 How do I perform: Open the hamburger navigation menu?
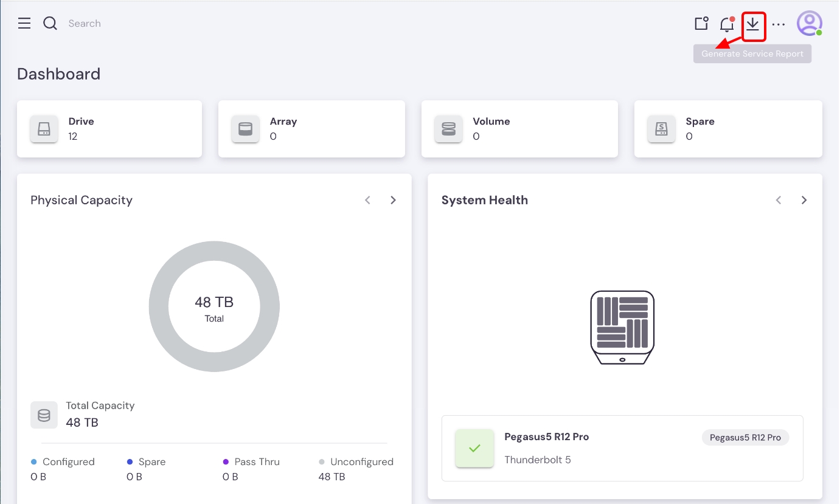tap(24, 23)
